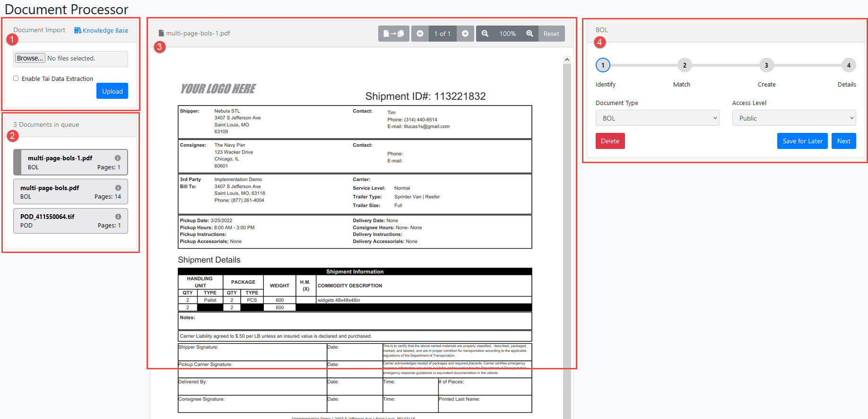Zoom in with the magnifier plus icon
Image resolution: width=868 pixels, height=419 pixels.
point(530,34)
